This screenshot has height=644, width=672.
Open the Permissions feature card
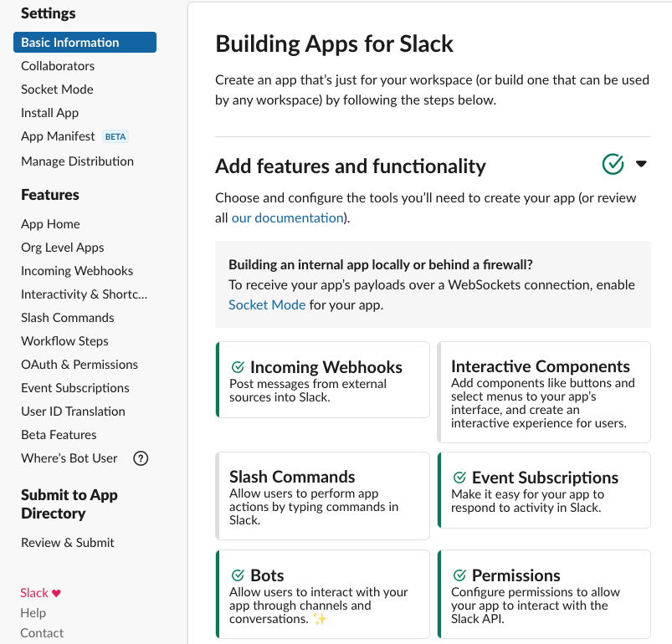pyautogui.click(x=544, y=595)
